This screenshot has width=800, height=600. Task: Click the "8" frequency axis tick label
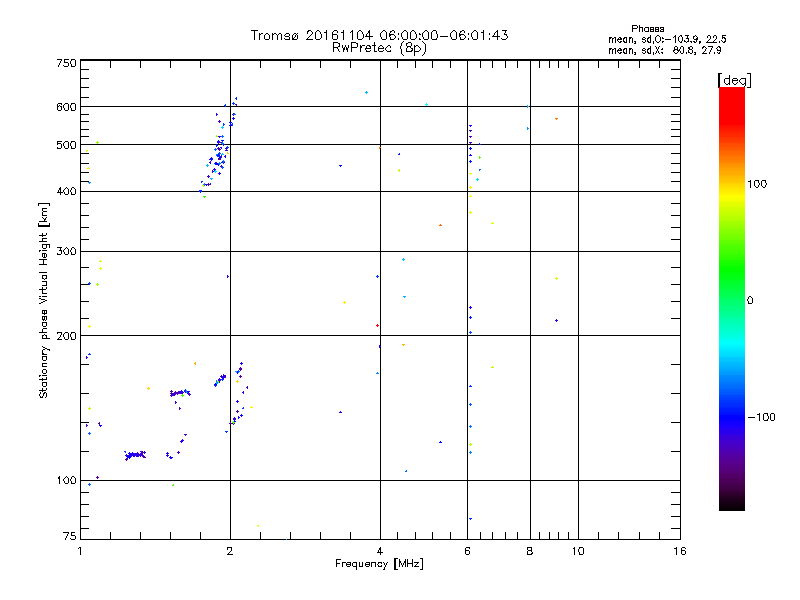[x=530, y=551]
